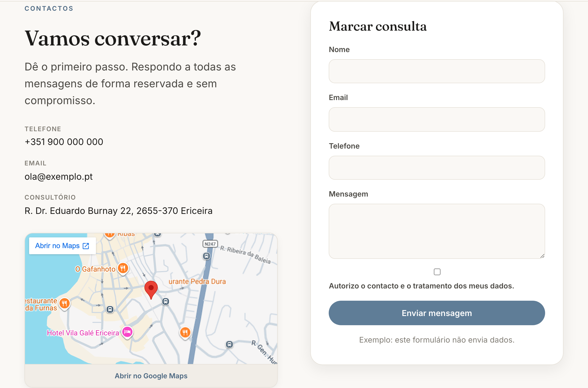The height and width of the screenshot is (388, 588).
Task: Click the bus stop icon near Restaurante da Furnas
Action: tap(110, 309)
